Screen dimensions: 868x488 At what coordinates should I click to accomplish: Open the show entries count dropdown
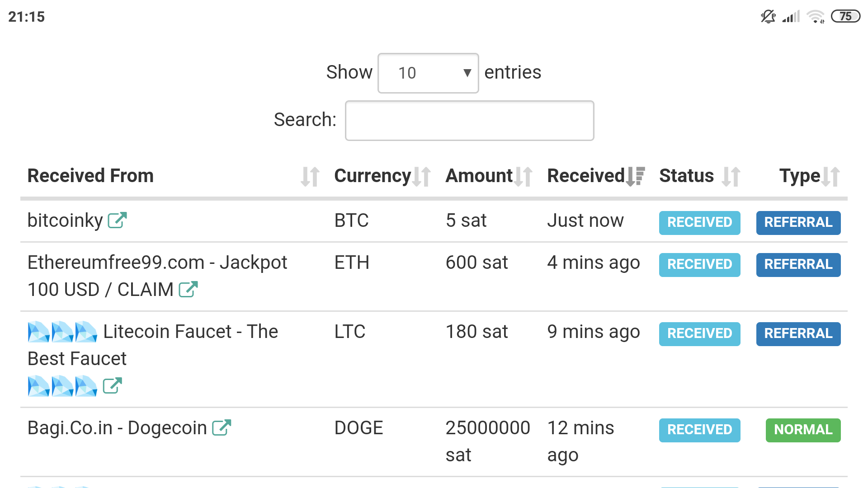point(428,73)
